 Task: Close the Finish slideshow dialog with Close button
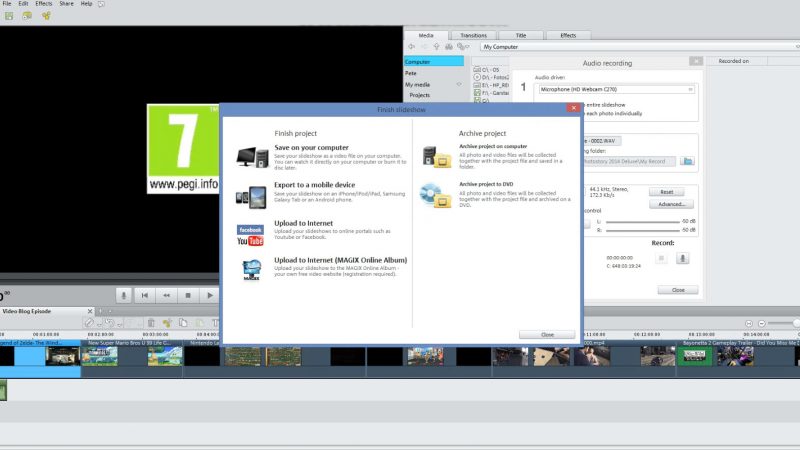547,335
